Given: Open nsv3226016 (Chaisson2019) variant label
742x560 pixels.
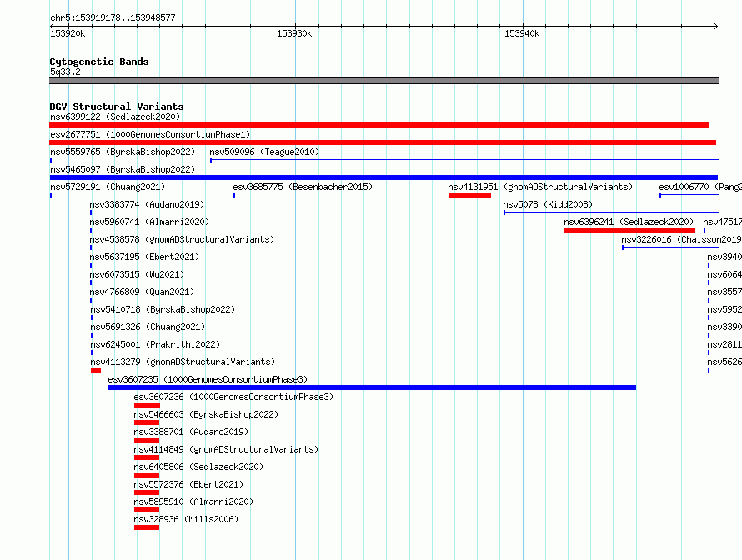Looking at the screenshot, I should click(x=681, y=239).
